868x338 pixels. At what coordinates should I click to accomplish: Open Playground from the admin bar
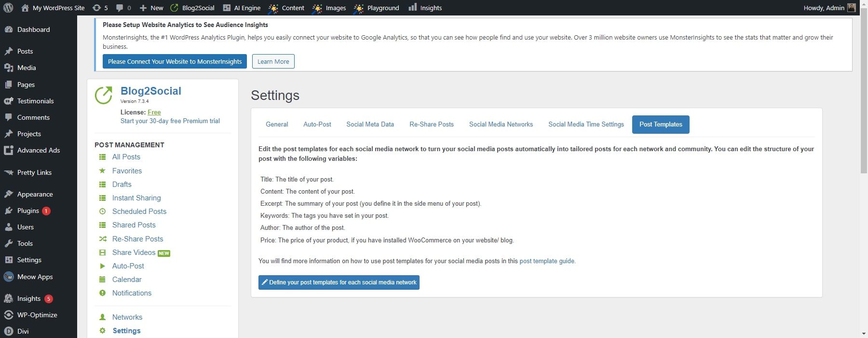tap(377, 8)
